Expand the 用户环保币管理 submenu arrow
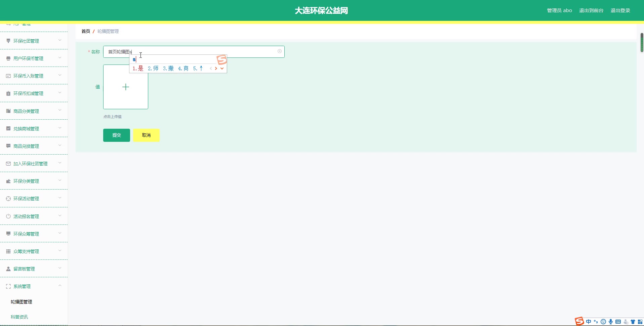 (x=60, y=58)
